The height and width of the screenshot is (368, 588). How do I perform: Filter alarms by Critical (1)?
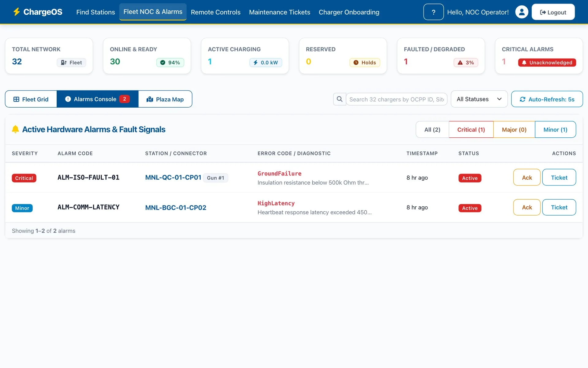pyautogui.click(x=471, y=129)
